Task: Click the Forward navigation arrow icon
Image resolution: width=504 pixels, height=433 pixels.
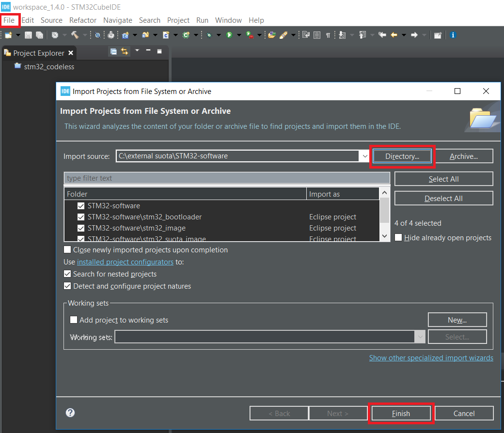Action: [414, 35]
